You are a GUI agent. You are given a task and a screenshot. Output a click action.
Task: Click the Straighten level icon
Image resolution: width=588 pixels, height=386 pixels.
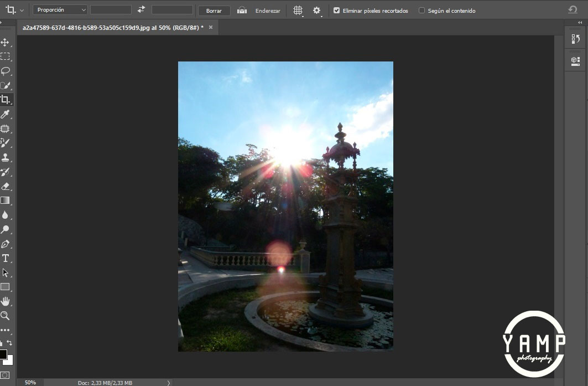pyautogui.click(x=242, y=11)
